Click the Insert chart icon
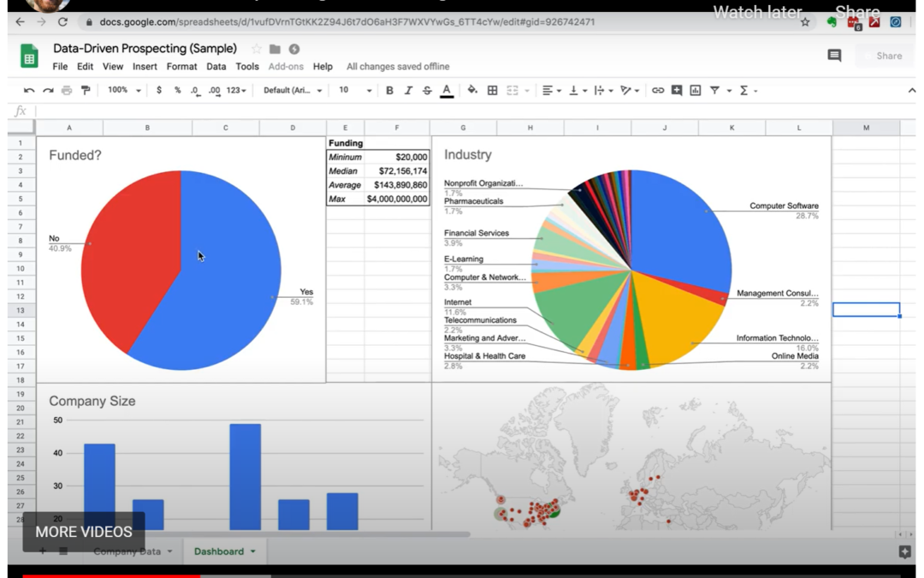Image resolution: width=924 pixels, height=578 pixels. 696,90
